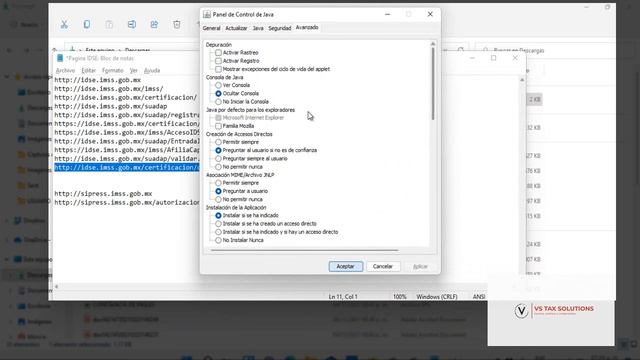Select Permitir siempre under Asociación MIME/Archivo JNLP
This screenshot has width=640, height=360.
[218, 183]
